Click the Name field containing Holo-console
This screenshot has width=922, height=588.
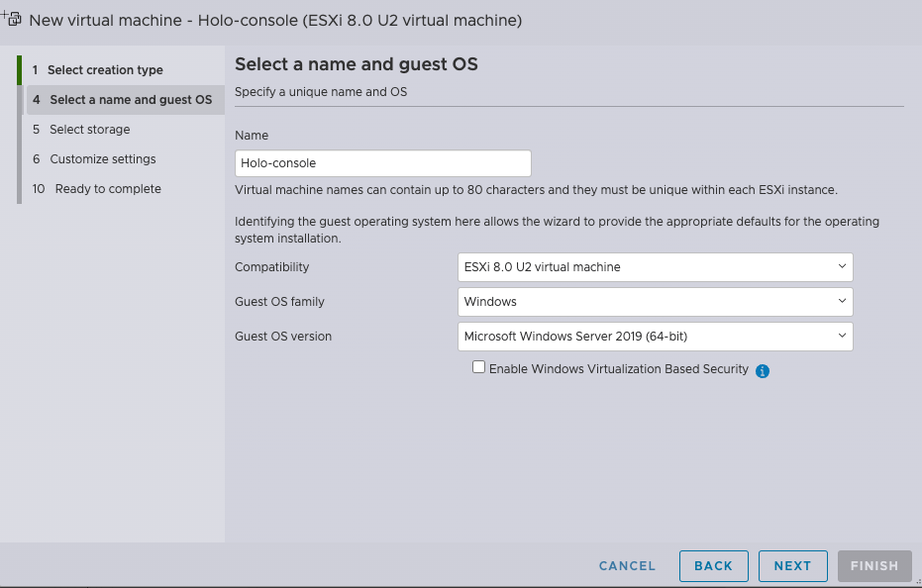[x=383, y=163]
